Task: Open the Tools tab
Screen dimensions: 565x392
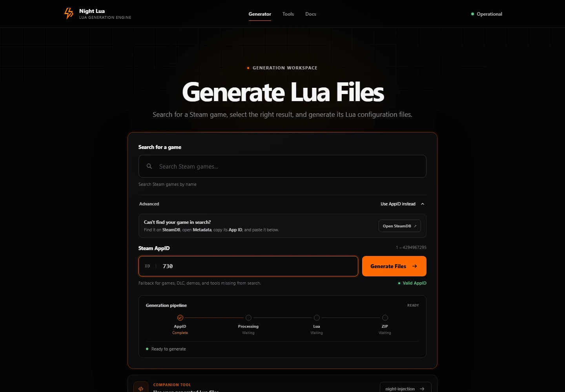Action: point(288,14)
